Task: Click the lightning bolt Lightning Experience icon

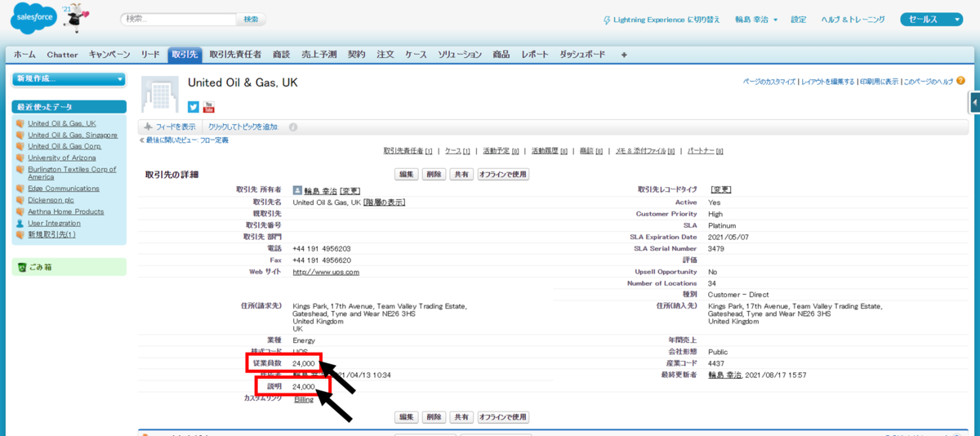Action: coord(606,20)
